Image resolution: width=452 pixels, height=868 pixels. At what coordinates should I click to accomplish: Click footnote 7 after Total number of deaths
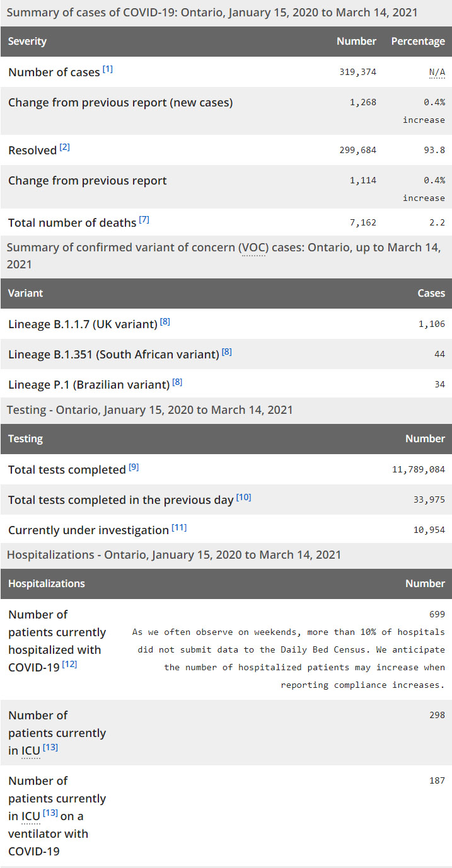[144, 220]
